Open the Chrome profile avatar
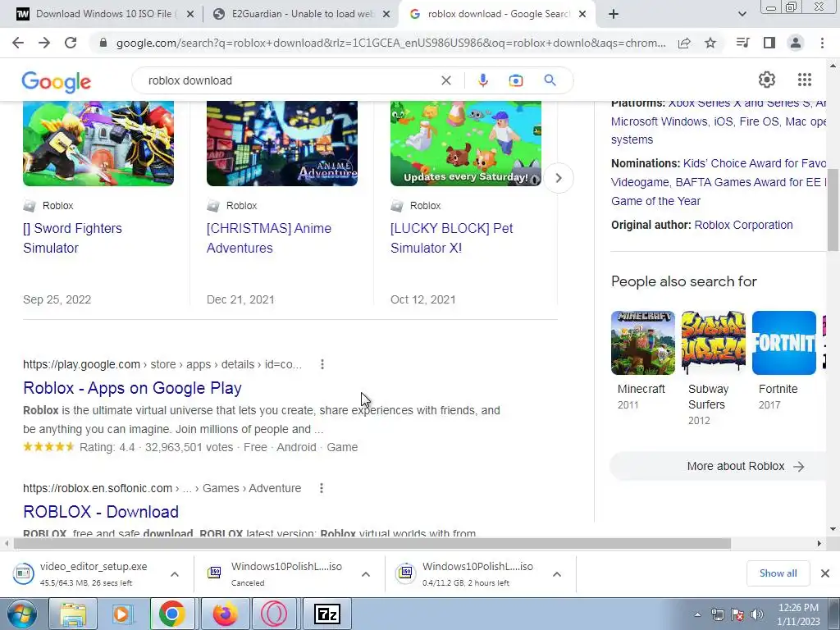Viewport: 840px width, 630px height. [x=796, y=43]
